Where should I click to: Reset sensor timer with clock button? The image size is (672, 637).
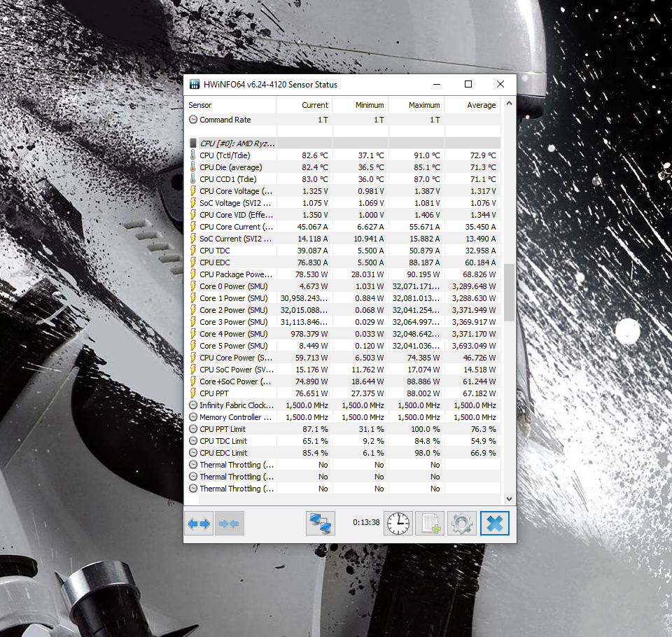(x=398, y=523)
